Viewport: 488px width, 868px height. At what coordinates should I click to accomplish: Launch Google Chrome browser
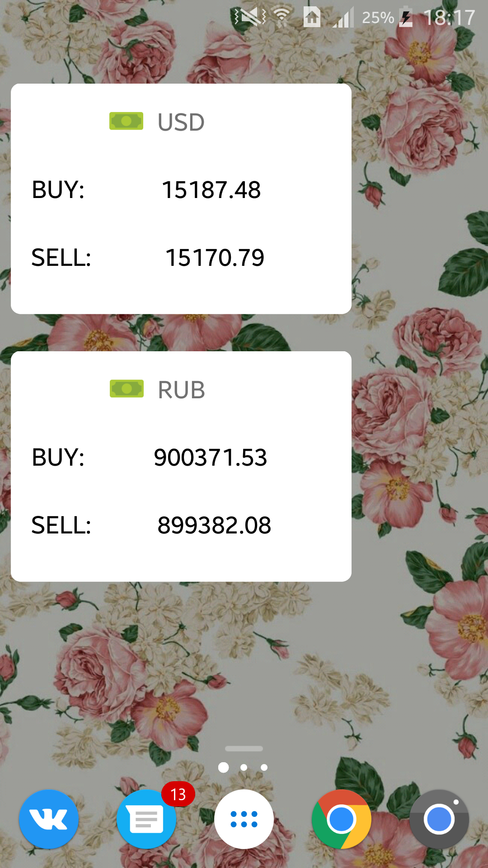point(342,819)
